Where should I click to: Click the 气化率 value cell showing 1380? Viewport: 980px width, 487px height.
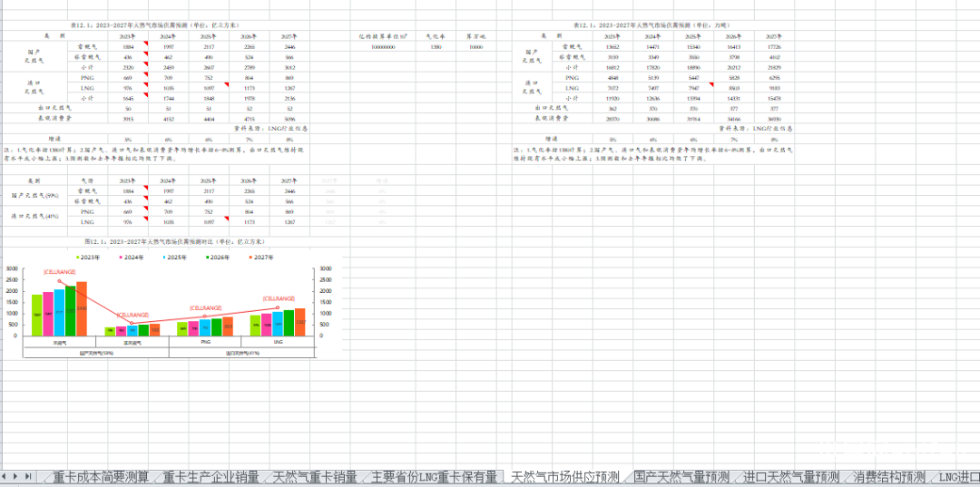click(436, 46)
